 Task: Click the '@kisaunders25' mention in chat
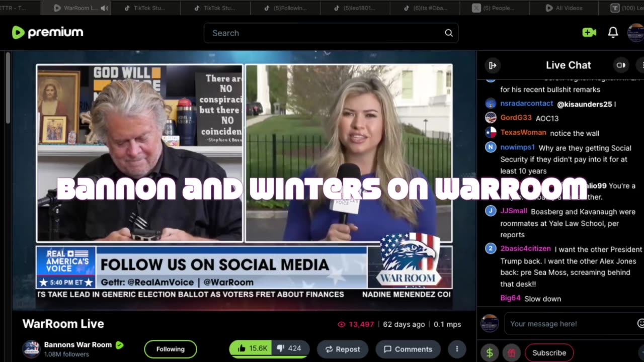[x=584, y=104]
